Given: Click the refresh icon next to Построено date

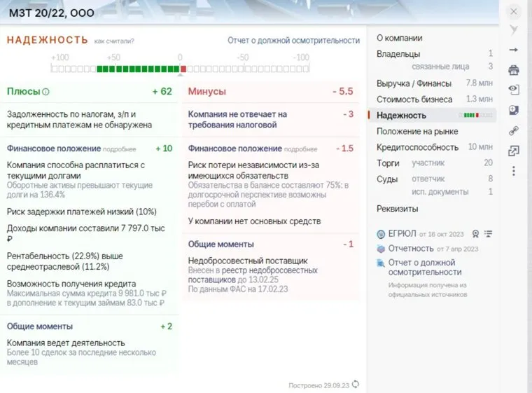Looking at the screenshot, I should click(x=356, y=385).
